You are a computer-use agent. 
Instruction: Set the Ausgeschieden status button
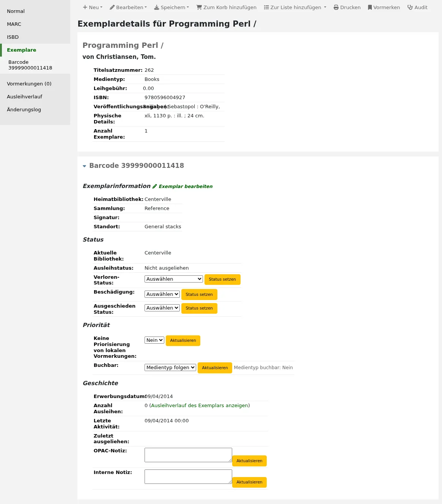199,308
